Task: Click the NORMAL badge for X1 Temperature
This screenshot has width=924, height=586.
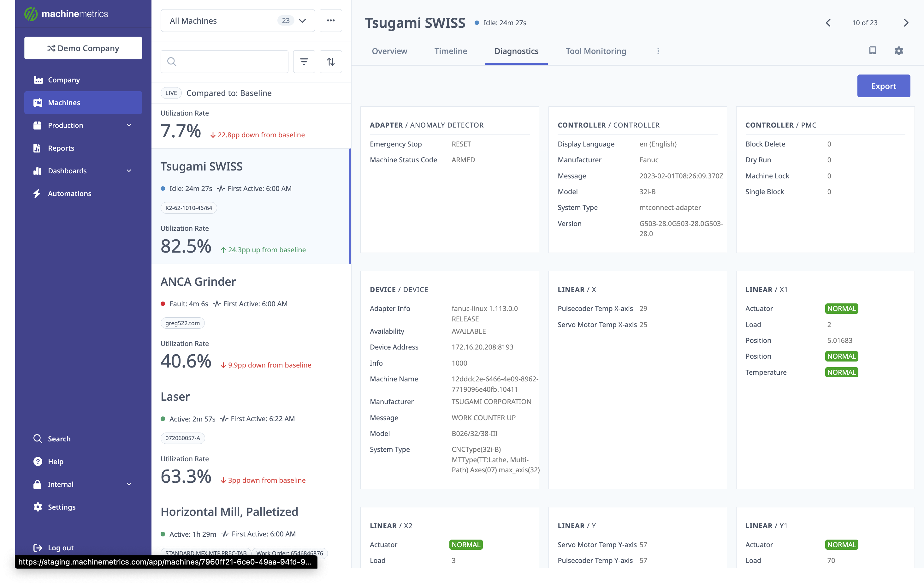Action: pos(842,372)
